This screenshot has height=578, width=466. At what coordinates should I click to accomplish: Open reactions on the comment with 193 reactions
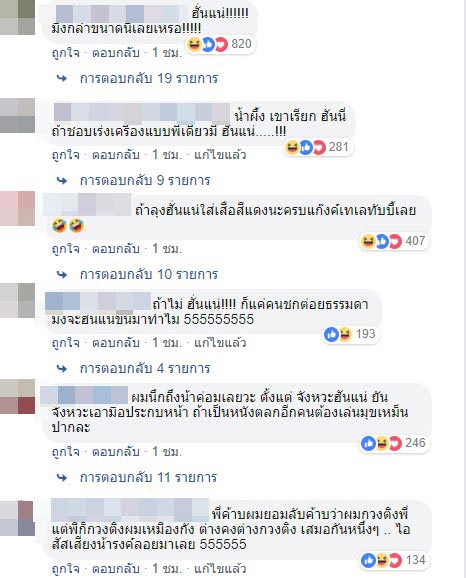(x=350, y=334)
